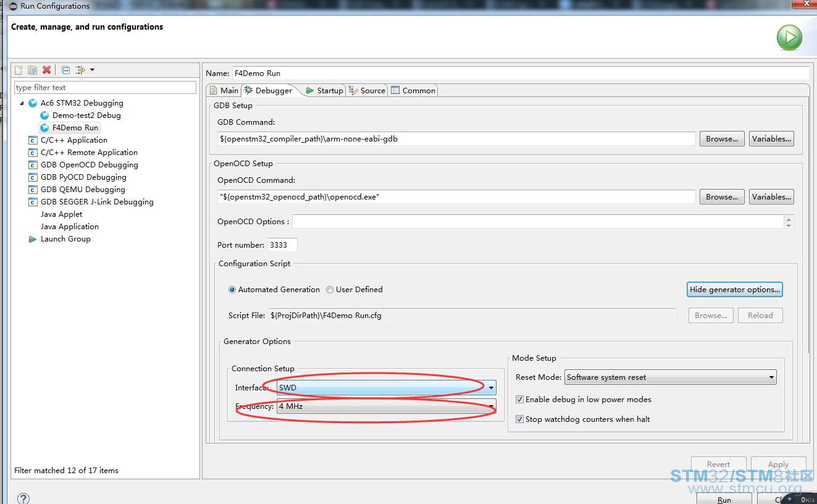Open the Reset Mode dropdown

(x=671, y=377)
